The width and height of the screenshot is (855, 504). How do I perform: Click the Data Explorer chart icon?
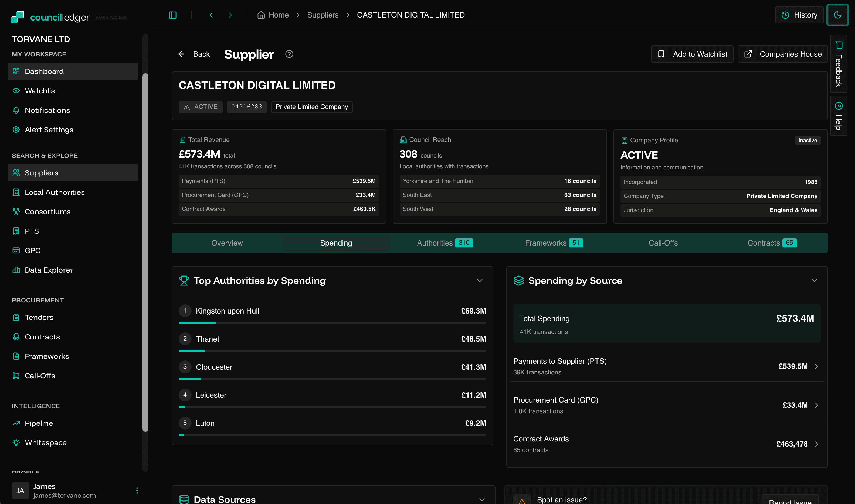pos(16,270)
